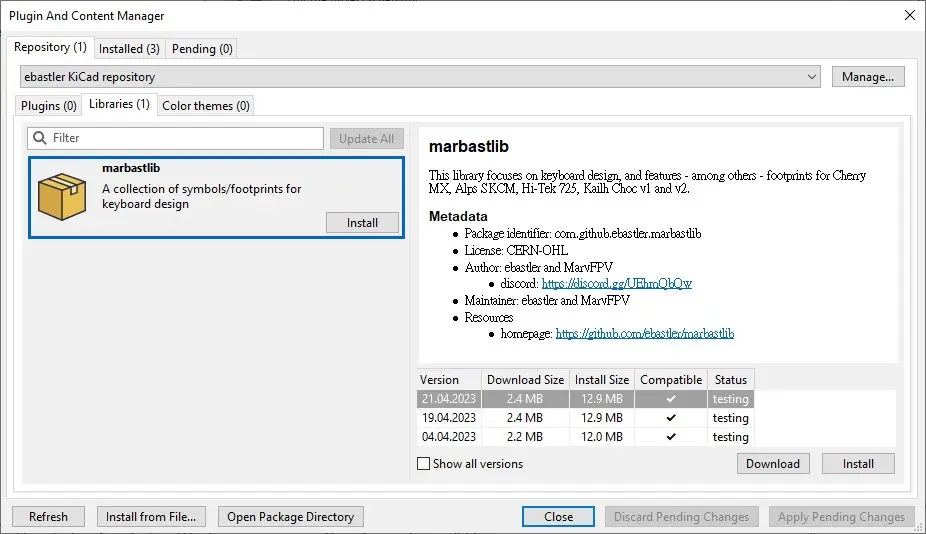The height and width of the screenshot is (534, 926).
Task: Click Install from File... button
Action: (x=151, y=517)
